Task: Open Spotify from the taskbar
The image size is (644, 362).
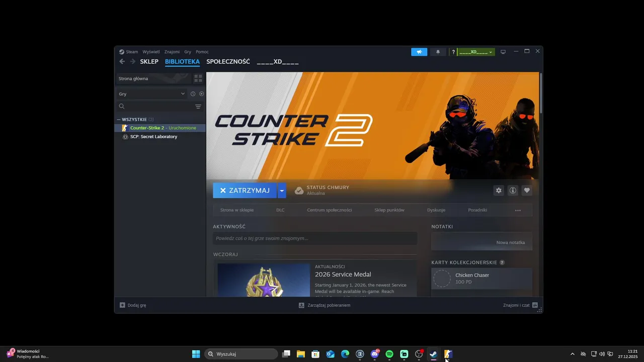Action: click(389, 354)
